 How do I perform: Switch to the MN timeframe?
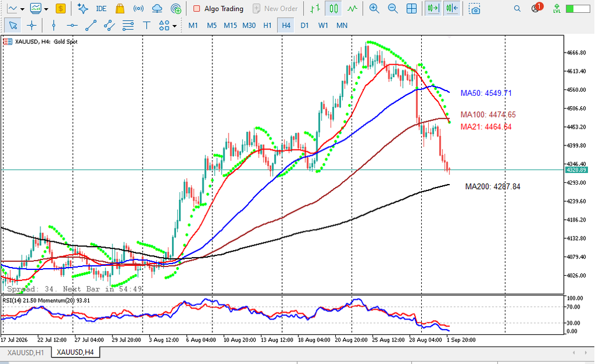[342, 26]
